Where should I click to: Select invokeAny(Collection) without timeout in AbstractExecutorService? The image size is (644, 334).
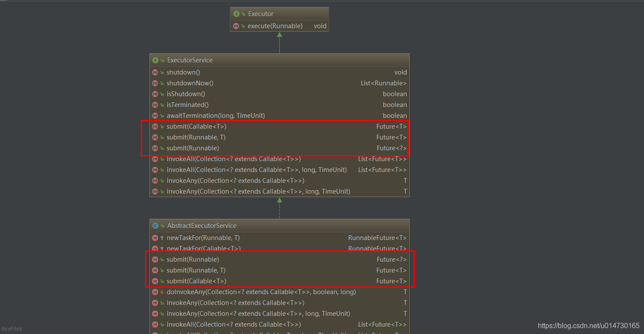click(236, 303)
